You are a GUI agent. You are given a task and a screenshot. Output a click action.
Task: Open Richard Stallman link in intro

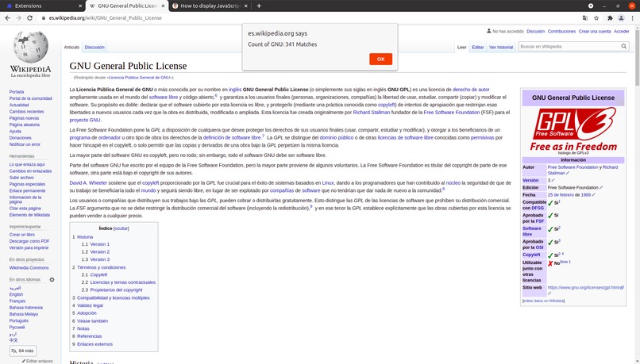click(x=372, y=112)
